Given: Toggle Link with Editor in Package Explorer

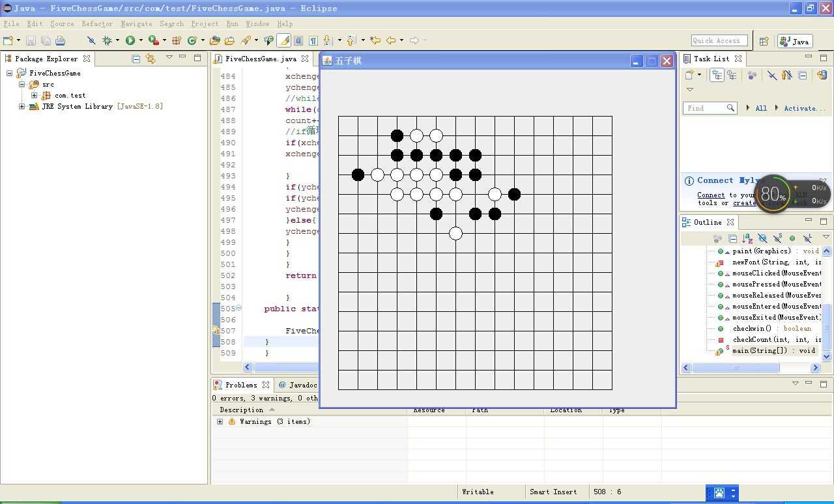Looking at the screenshot, I should click(x=151, y=59).
